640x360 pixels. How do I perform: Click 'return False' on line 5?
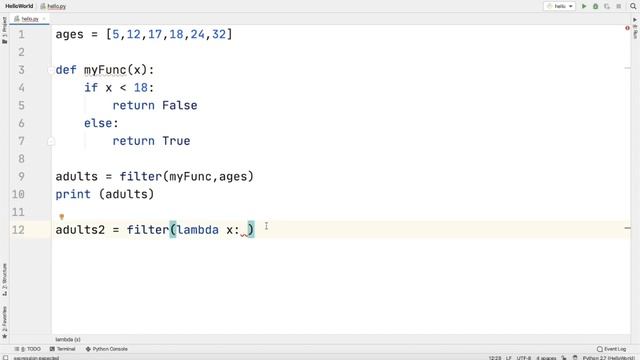[x=155, y=106]
